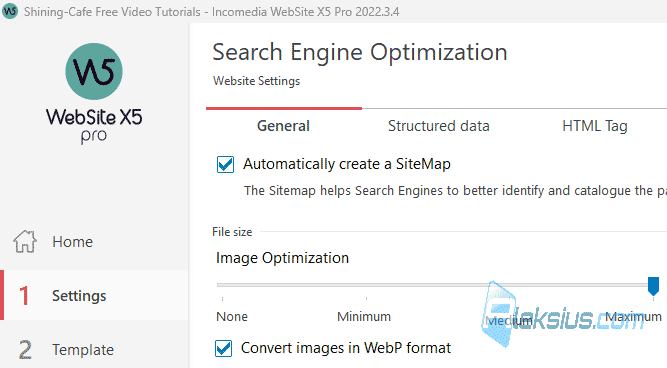Screen dimensions: 667x368
Task: Select the General tab
Action: pos(283,126)
